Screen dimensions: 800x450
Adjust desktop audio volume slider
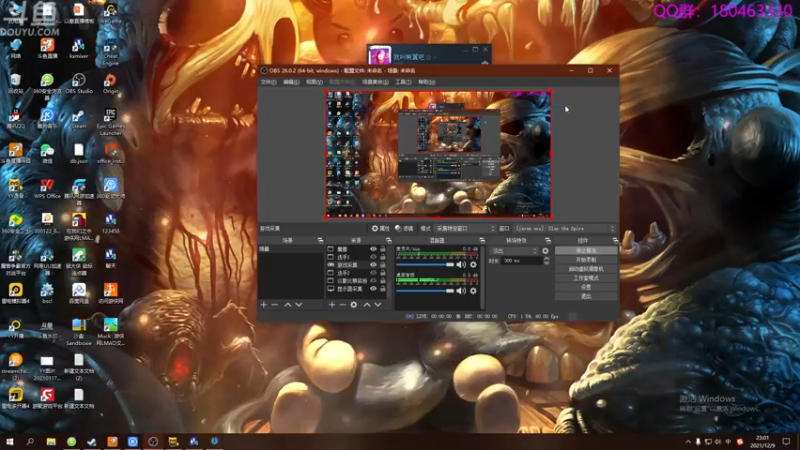[425, 291]
